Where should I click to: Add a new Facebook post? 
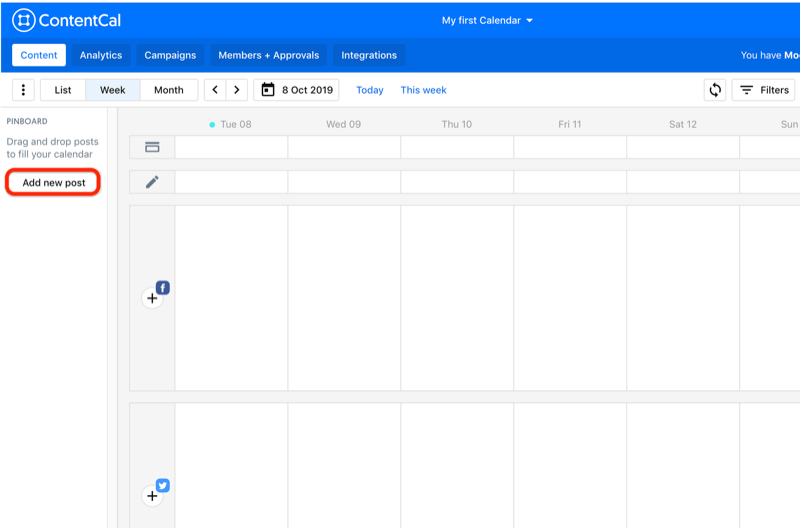[152, 298]
